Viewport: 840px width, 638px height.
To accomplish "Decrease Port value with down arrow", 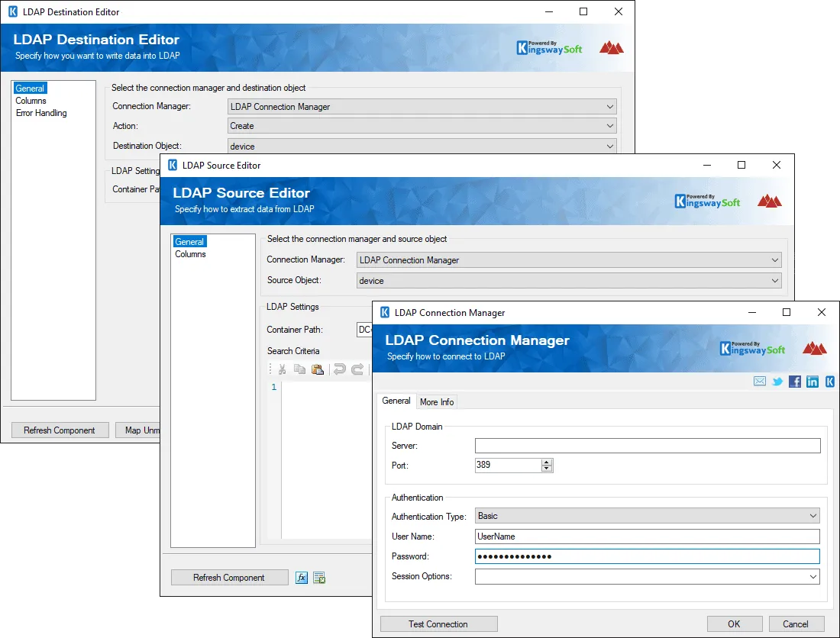I will coord(547,469).
